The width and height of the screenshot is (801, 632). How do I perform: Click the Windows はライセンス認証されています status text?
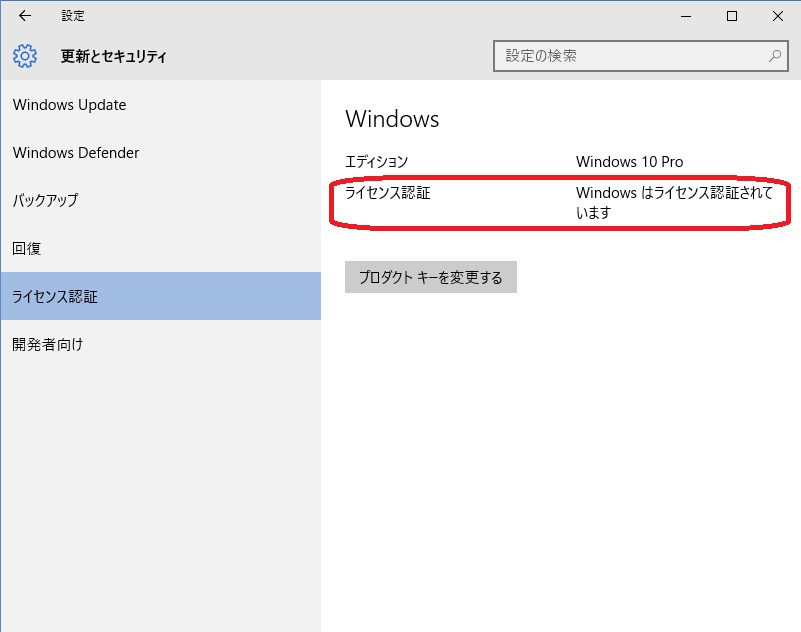[x=674, y=202]
